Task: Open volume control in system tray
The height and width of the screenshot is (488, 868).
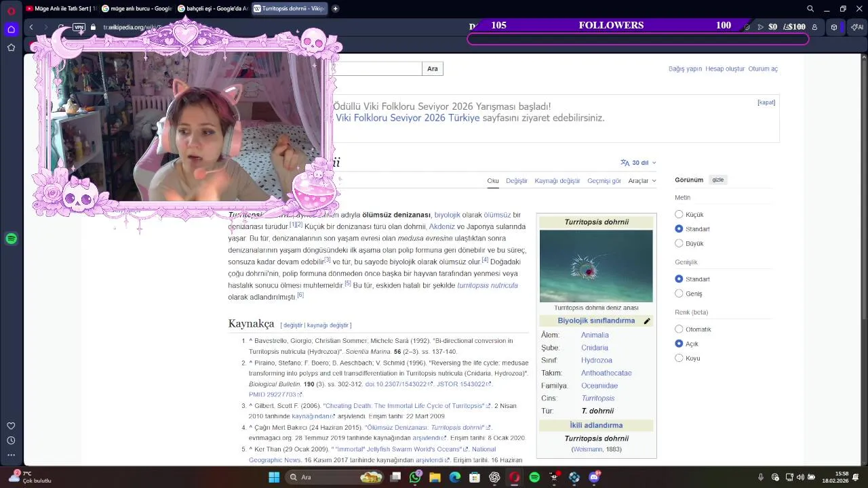Action: click(x=800, y=477)
